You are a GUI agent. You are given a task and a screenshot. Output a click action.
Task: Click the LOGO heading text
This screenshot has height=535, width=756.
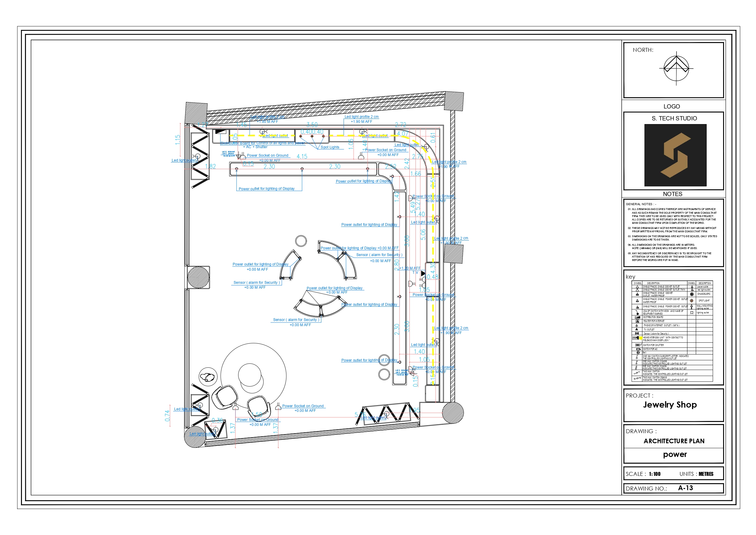672,106
